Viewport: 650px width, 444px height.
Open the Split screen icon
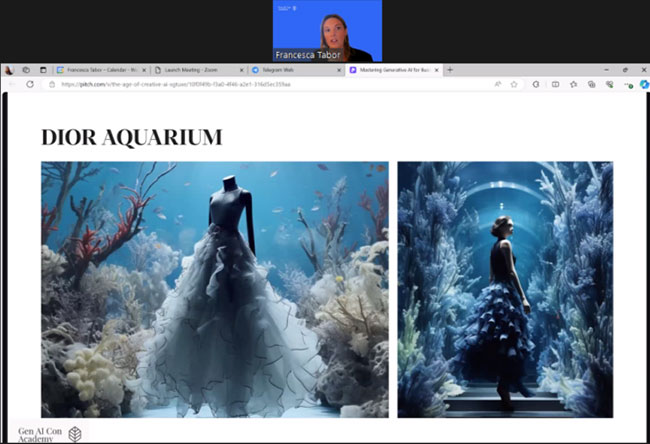555,84
